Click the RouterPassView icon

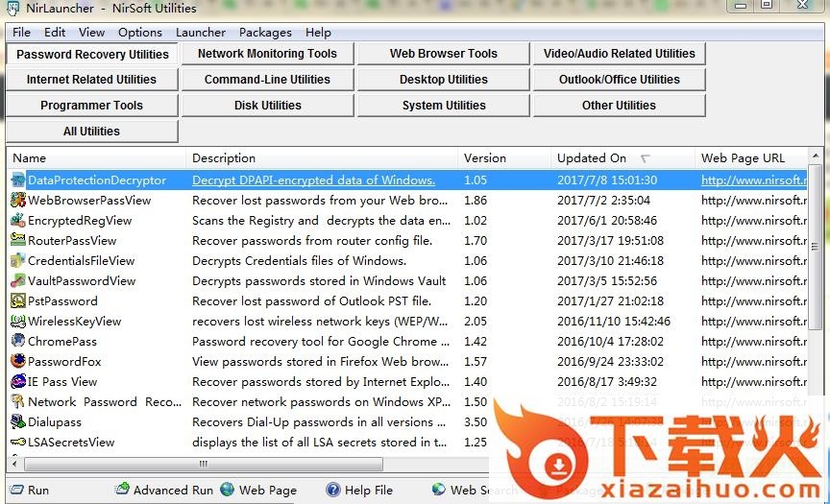[x=18, y=240]
